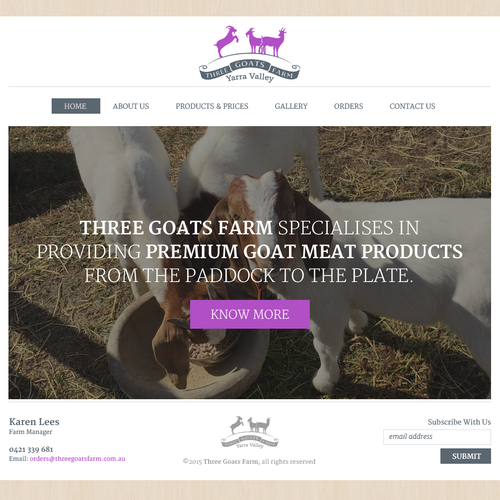Click the Karen Lees name in the footer
Image resolution: width=500 pixels, height=500 pixels.
tap(34, 422)
